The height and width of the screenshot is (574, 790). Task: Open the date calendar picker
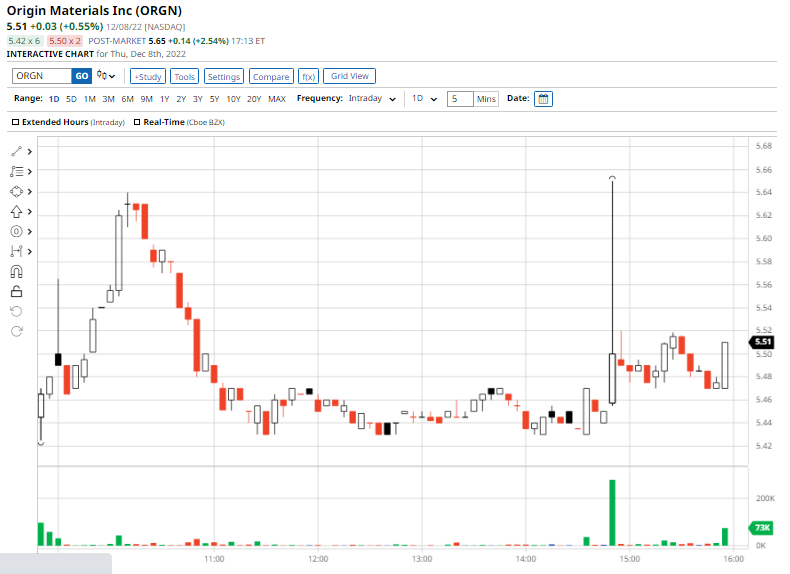pyautogui.click(x=543, y=99)
